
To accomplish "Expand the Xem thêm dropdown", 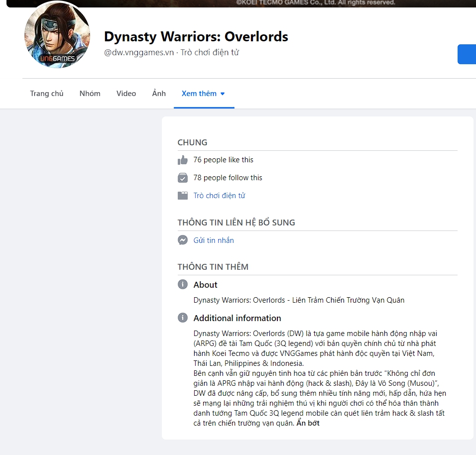I will pos(203,94).
